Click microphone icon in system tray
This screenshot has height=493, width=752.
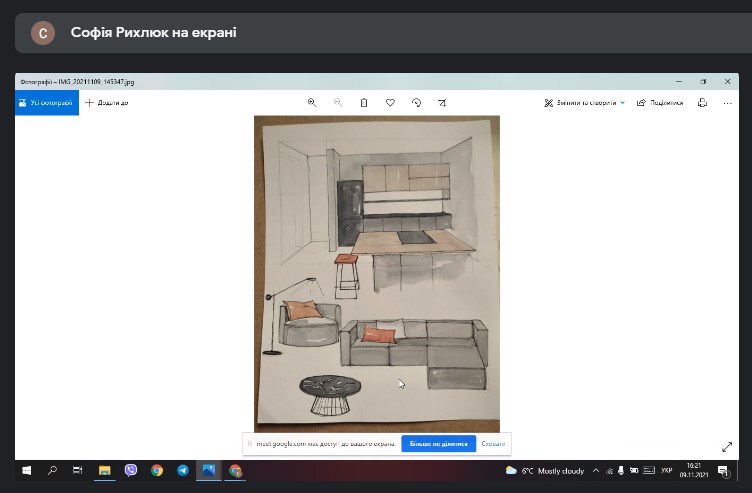pyautogui.click(x=621, y=471)
